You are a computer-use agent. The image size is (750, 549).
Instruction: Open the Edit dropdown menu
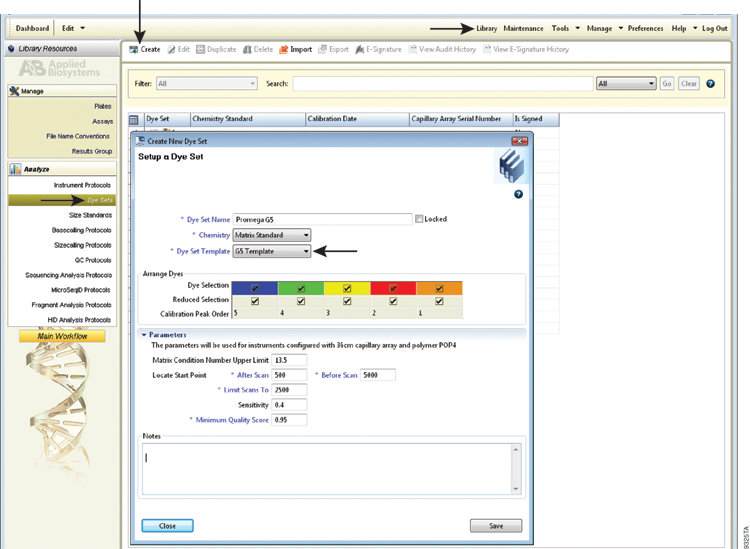pyautogui.click(x=73, y=28)
